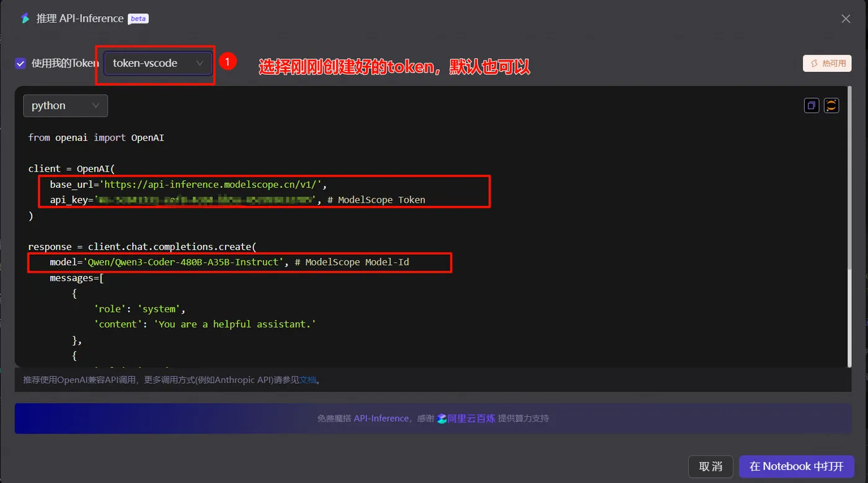Open the token-vscode dropdown
Image resolution: width=868 pixels, height=483 pixels.
pyautogui.click(x=158, y=63)
